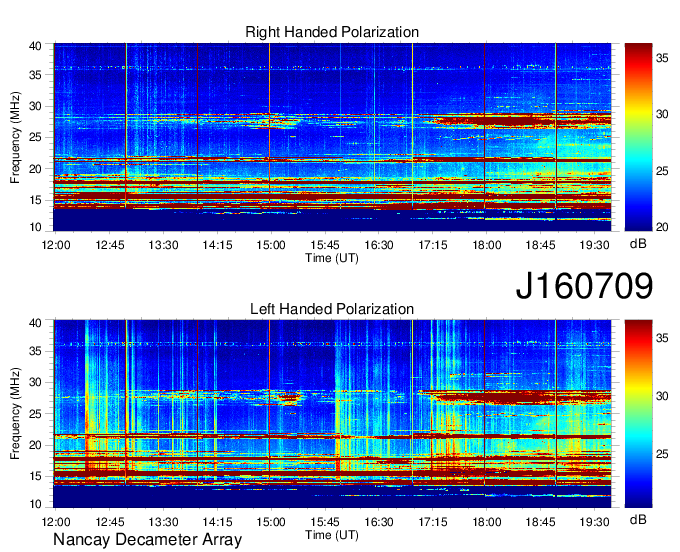The height and width of the screenshot is (552, 680).
Task: Click the 12:00 time tick of the left-handed plot
Action: coord(56,522)
